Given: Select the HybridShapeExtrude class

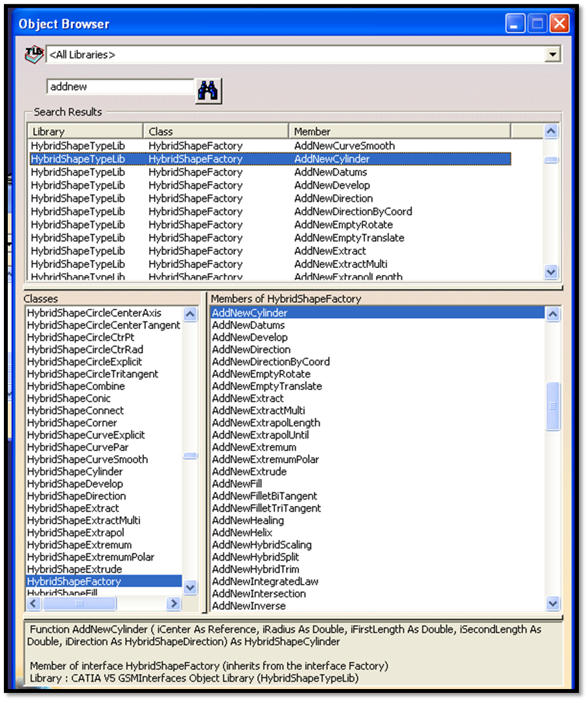Looking at the screenshot, I should click(x=104, y=569).
